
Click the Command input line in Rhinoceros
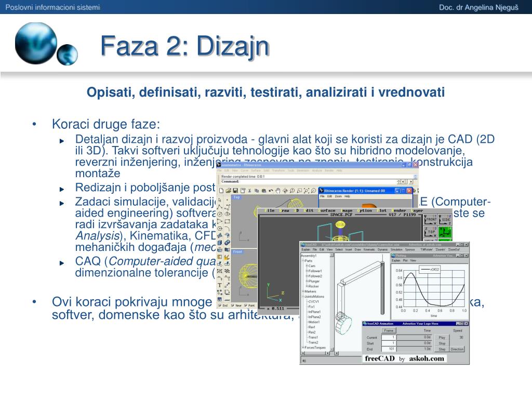pos(309,181)
